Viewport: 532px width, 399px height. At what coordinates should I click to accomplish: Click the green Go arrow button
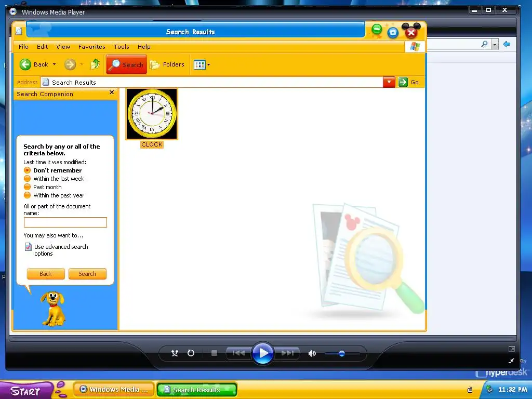pyautogui.click(x=403, y=82)
